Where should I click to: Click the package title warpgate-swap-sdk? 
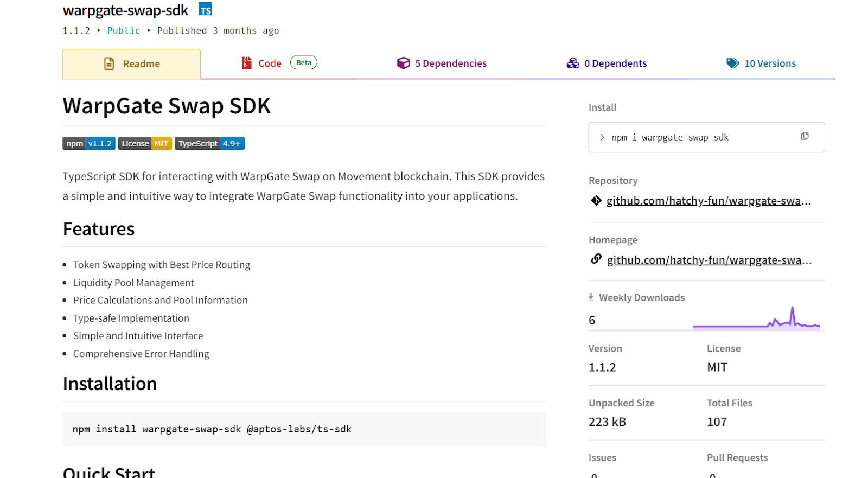coord(125,10)
